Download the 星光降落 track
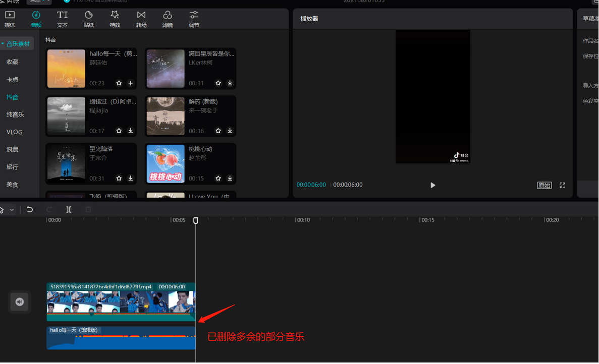This screenshot has width=599, height=364. [x=131, y=178]
